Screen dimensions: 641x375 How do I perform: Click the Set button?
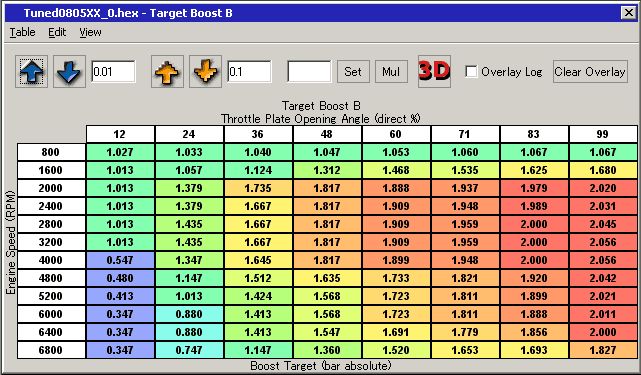[353, 72]
